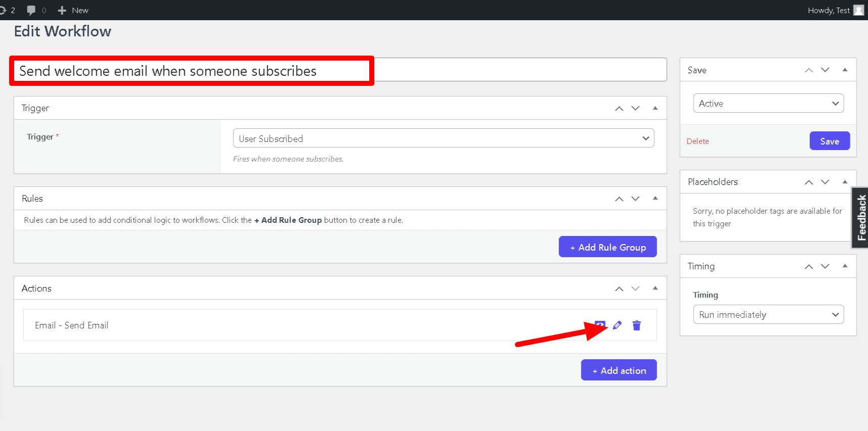Screen dimensions: 868x431
Task: Click the Add action button
Action: [619, 370]
